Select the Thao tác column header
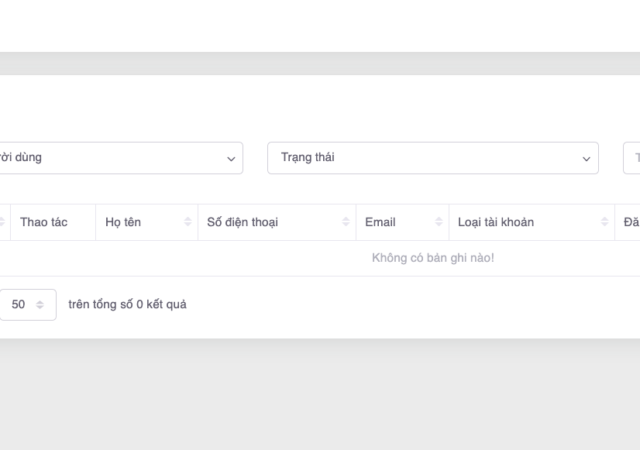 point(44,222)
